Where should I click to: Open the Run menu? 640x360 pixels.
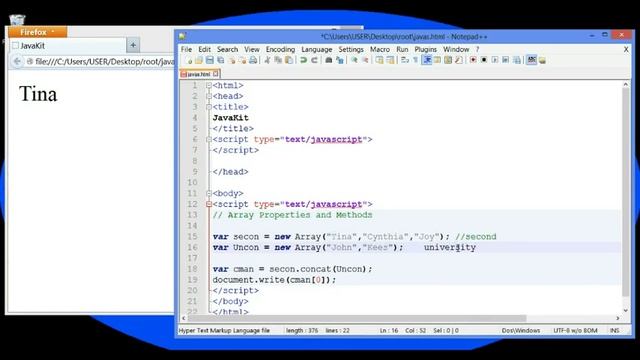(x=402, y=49)
